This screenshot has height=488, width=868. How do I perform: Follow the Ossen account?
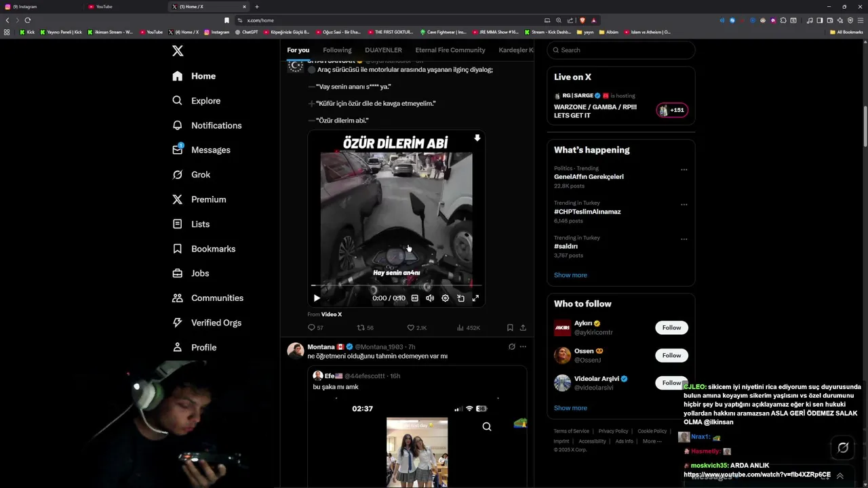pyautogui.click(x=671, y=355)
